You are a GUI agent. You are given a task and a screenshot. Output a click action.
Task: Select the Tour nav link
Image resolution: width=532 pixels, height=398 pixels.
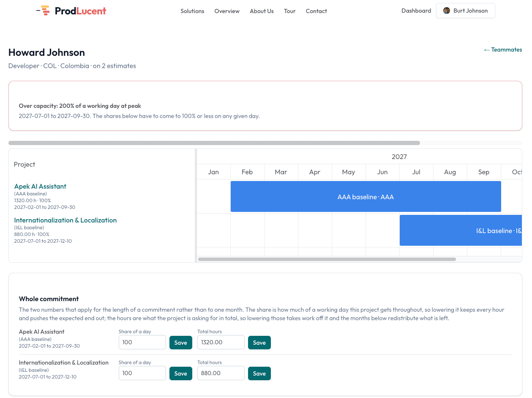coord(290,11)
